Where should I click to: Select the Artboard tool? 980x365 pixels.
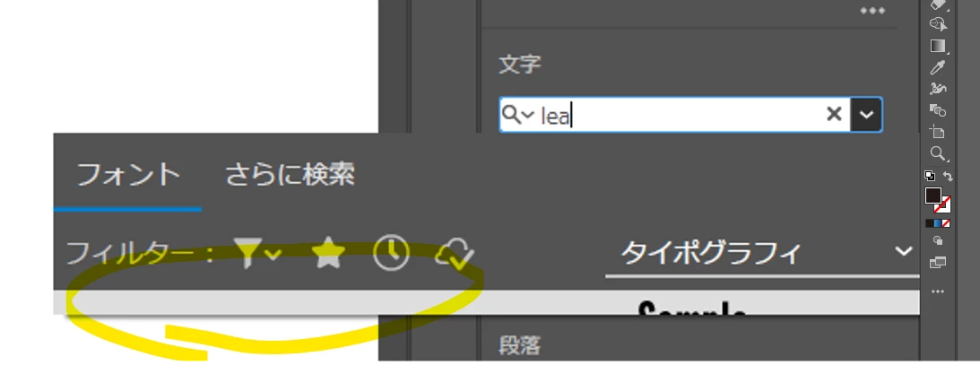pyautogui.click(x=938, y=132)
